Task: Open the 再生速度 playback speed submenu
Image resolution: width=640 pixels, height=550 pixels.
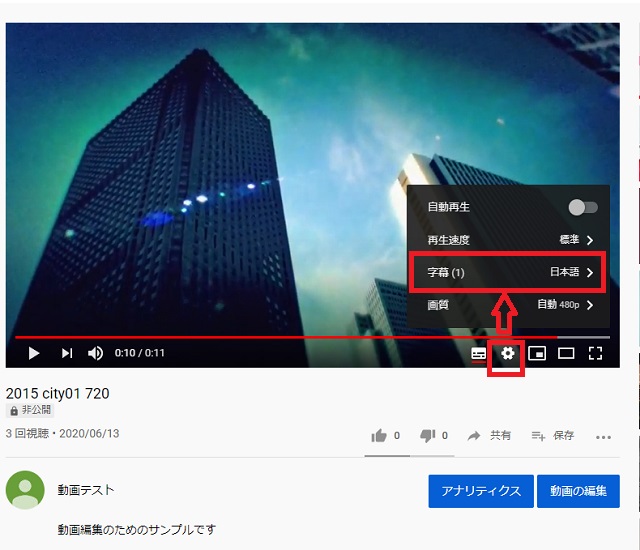Action: [x=509, y=240]
